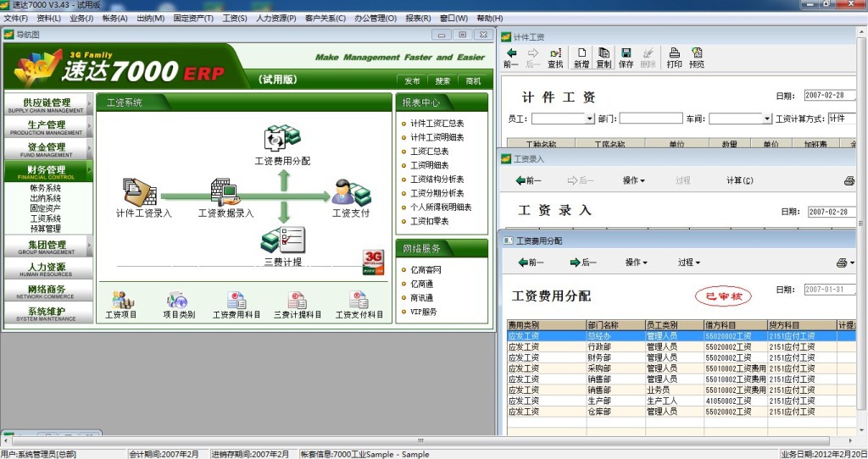
Task: Open the 工资费用科目 icon
Action: click(236, 299)
